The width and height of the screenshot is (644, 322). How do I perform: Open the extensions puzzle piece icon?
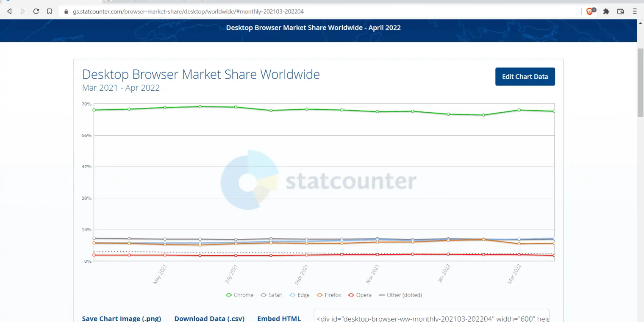pyautogui.click(x=606, y=11)
